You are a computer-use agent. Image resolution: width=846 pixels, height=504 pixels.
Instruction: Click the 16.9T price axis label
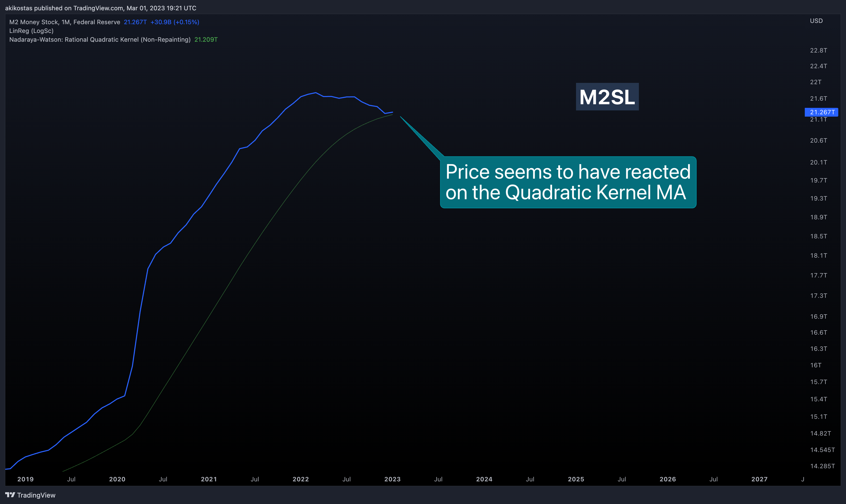(x=818, y=317)
